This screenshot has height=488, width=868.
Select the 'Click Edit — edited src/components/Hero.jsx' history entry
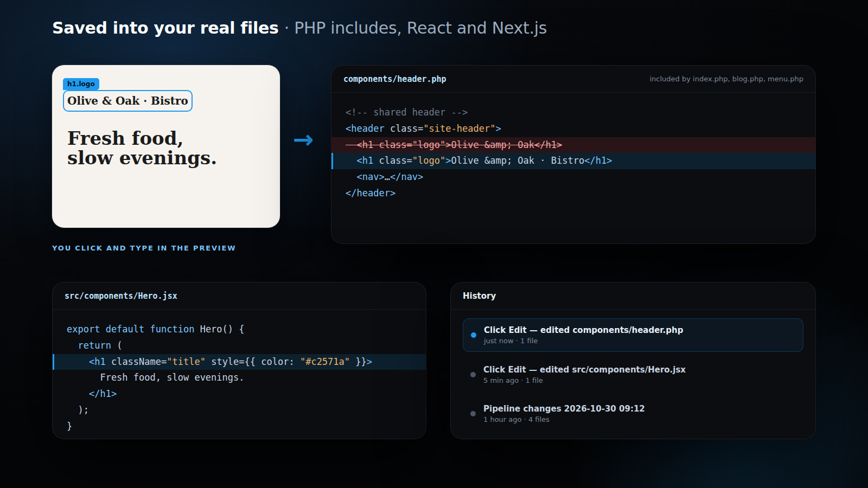633,374
